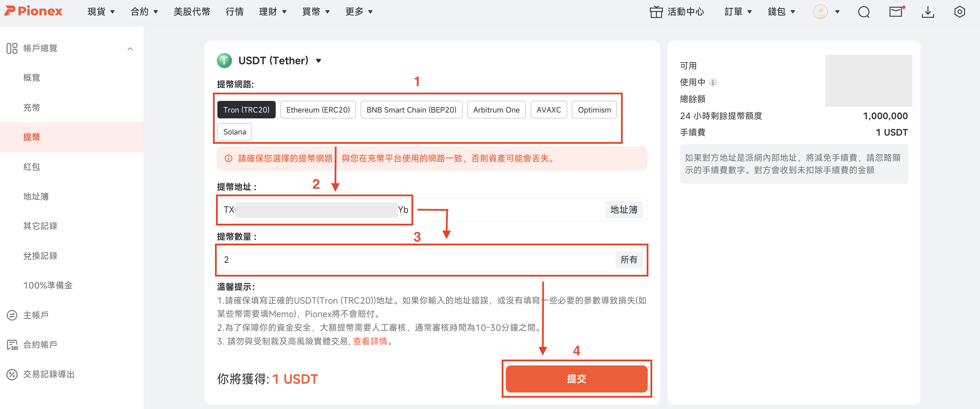Open 100%準備金 in the sidebar
Viewport: 980px width, 409px height.
[x=48, y=285]
